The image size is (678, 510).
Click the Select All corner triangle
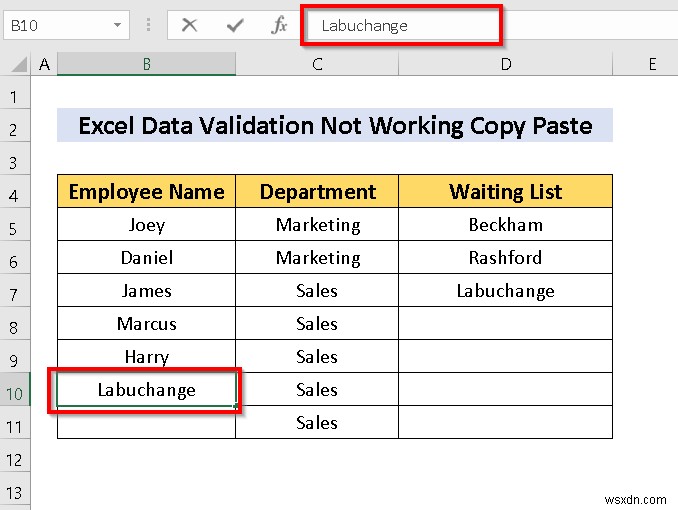pos(20,64)
